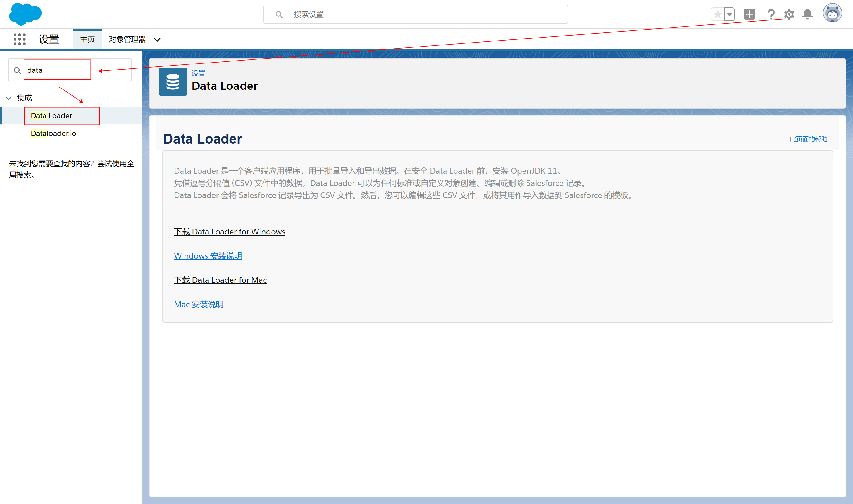Click the Setup gear icon
853x504 pixels.
[789, 14]
